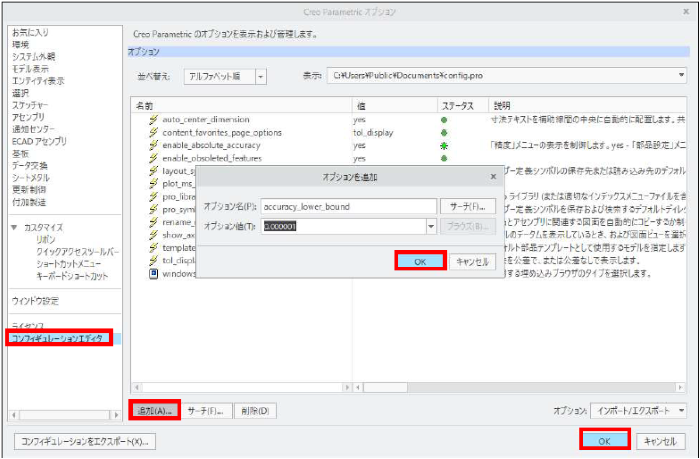
Task: Click lightning icon beside auto_center_dimension
Action: [154, 120]
